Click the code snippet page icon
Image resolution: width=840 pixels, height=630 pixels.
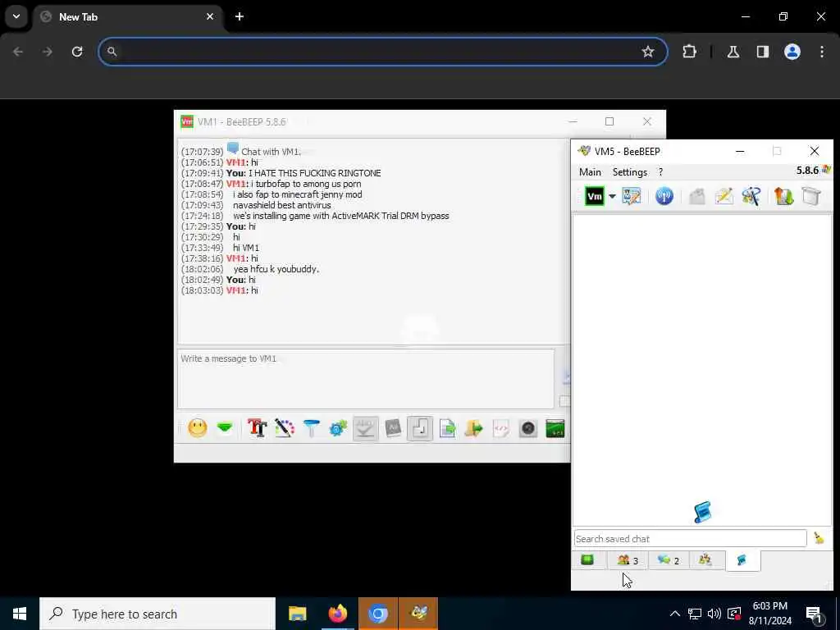501,428
